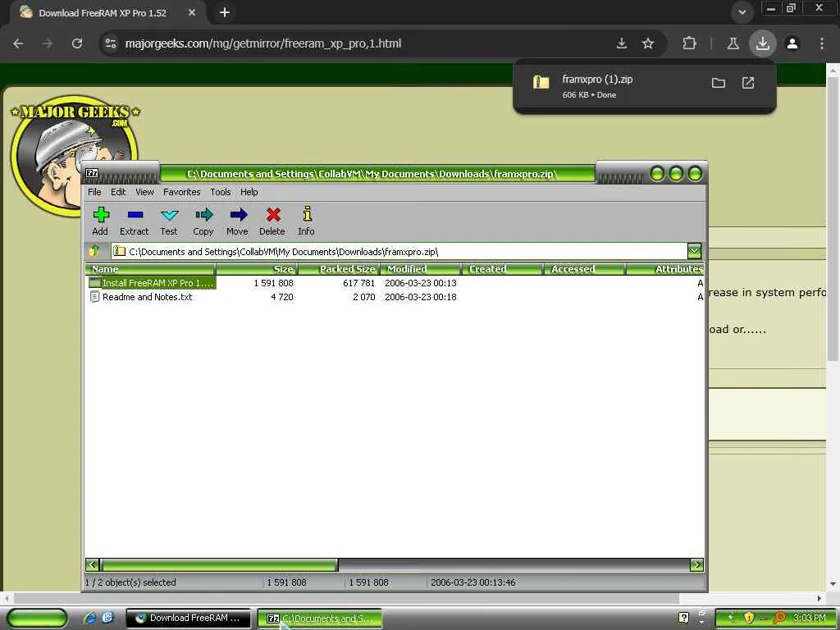The width and height of the screenshot is (840, 630).
Task: Open the Help menu in 7-Zip
Action: (249, 192)
